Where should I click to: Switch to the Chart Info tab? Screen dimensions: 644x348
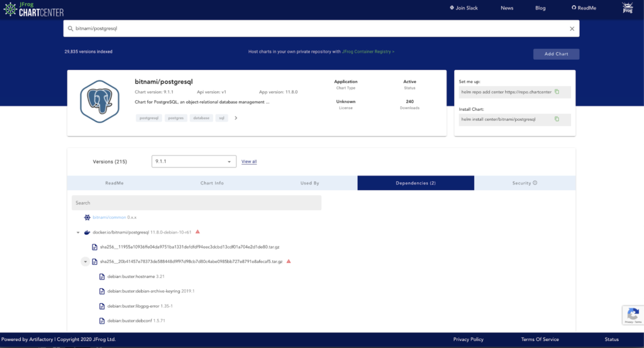(212, 183)
